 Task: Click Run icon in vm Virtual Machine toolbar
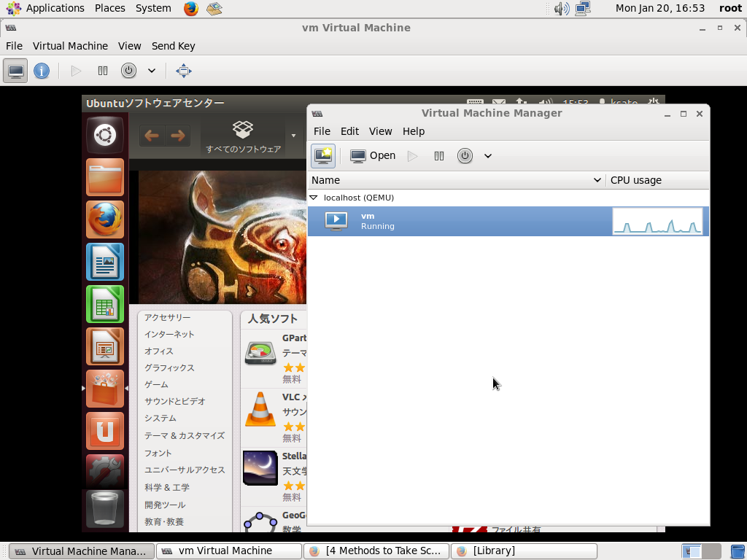76,71
